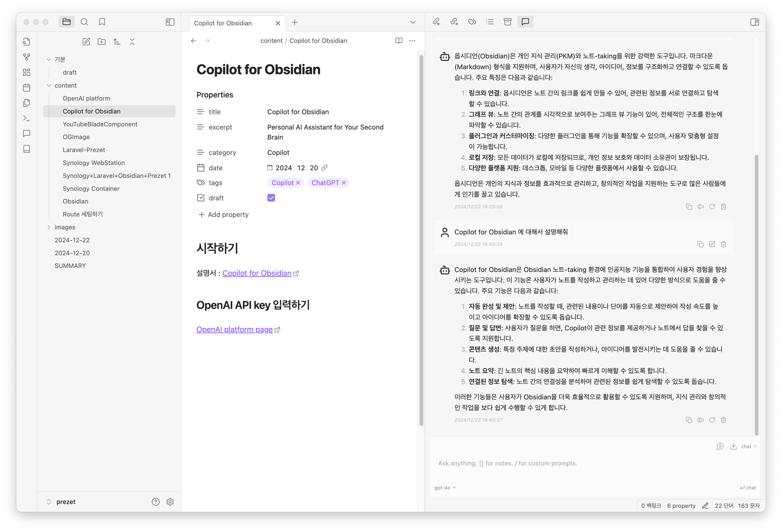The image size is (782, 532).
Task: Edit the 19:40:34 user message
Action: 712,244
